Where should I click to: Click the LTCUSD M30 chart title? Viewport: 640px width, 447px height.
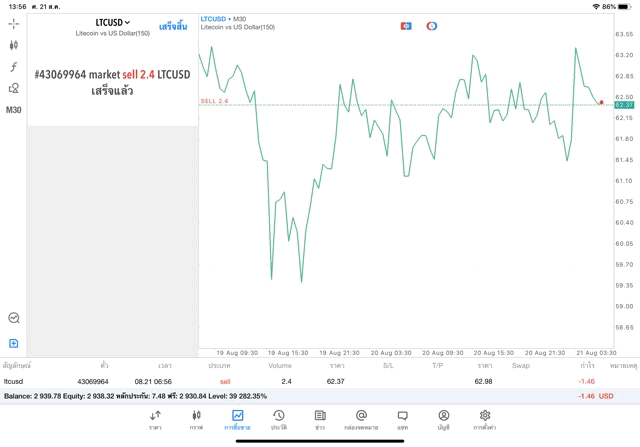(223, 19)
